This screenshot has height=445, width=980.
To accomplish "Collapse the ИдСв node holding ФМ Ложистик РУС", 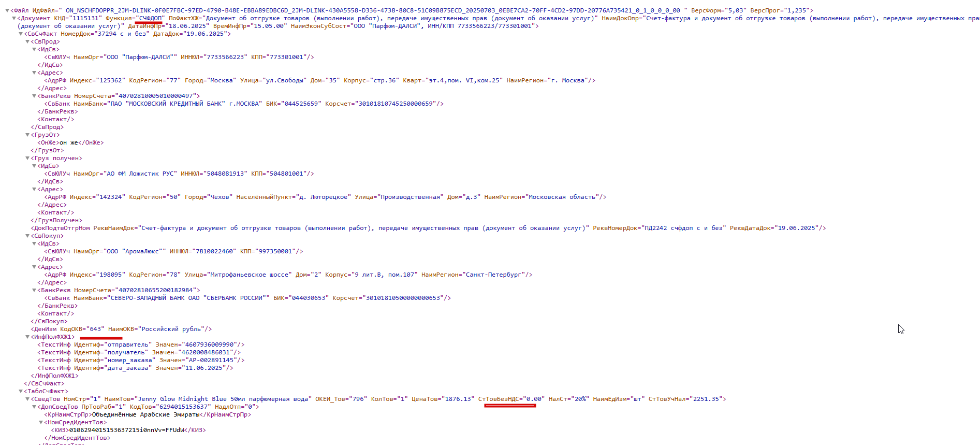I will tap(34, 166).
